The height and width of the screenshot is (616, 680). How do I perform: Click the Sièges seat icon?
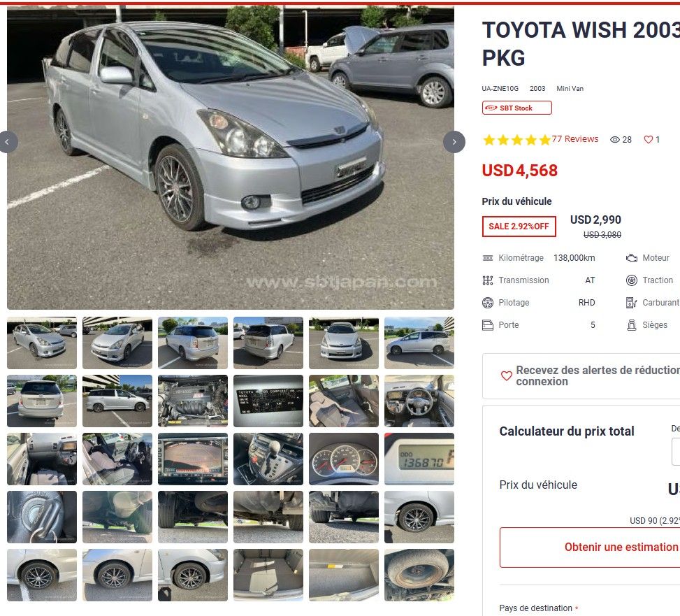[x=632, y=325]
